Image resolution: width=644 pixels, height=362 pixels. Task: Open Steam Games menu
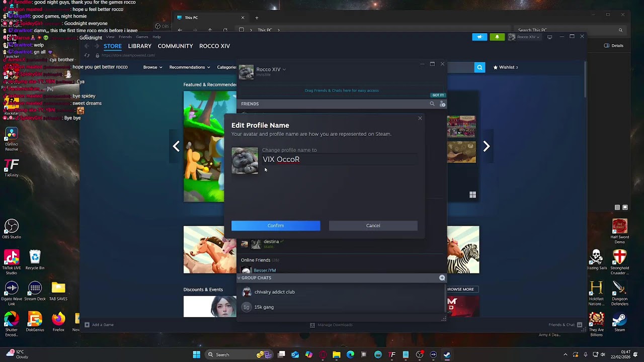pyautogui.click(x=142, y=37)
